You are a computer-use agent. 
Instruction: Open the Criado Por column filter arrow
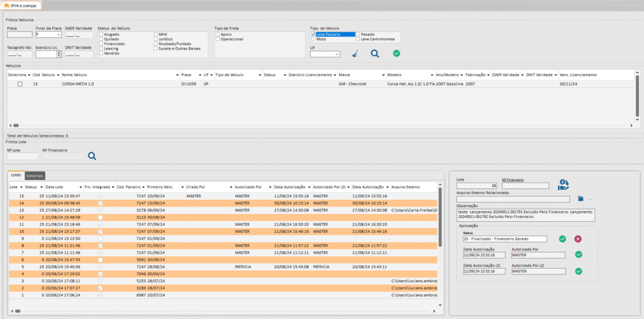tap(230, 187)
